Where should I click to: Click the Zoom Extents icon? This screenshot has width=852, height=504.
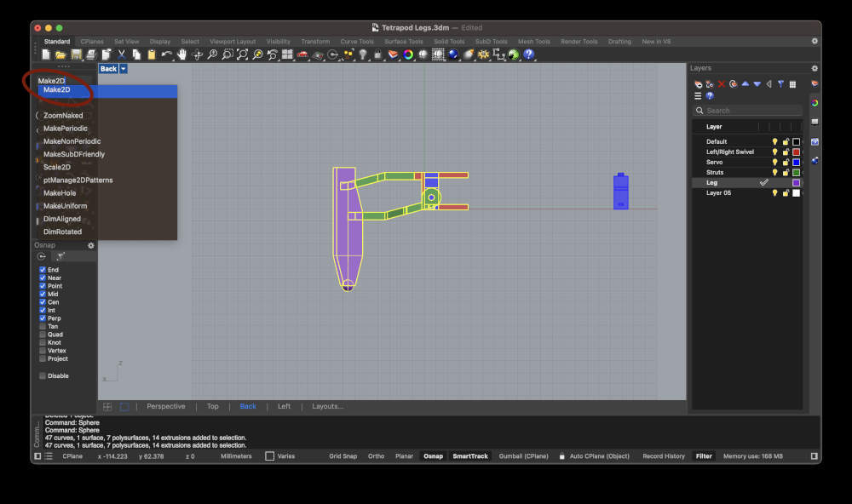(x=242, y=54)
